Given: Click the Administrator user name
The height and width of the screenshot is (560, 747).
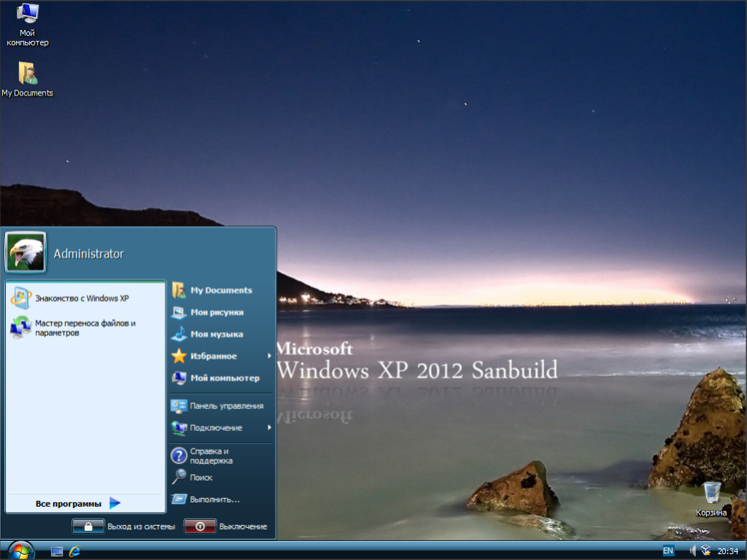Looking at the screenshot, I should click(88, 254).
